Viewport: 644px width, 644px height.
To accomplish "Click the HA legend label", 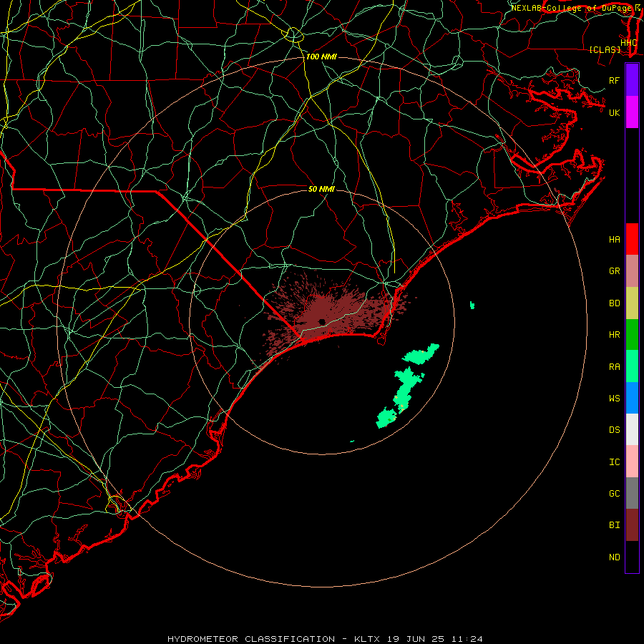I will (x=614, y=239).
